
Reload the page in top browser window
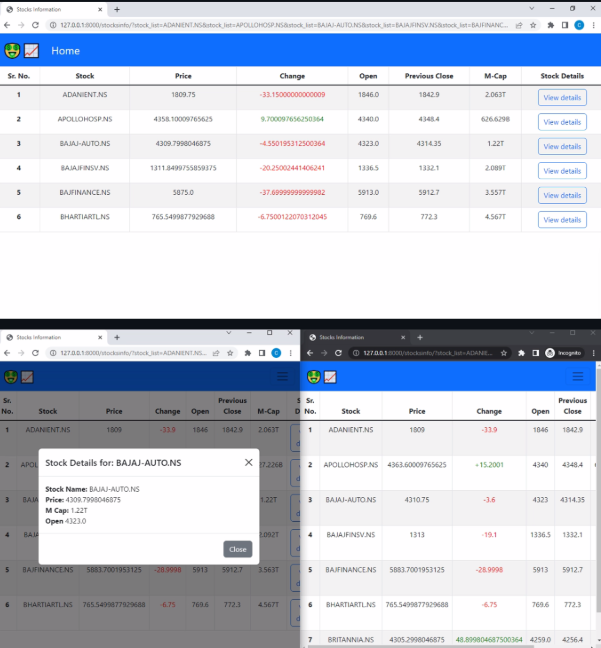coord(36,25)
